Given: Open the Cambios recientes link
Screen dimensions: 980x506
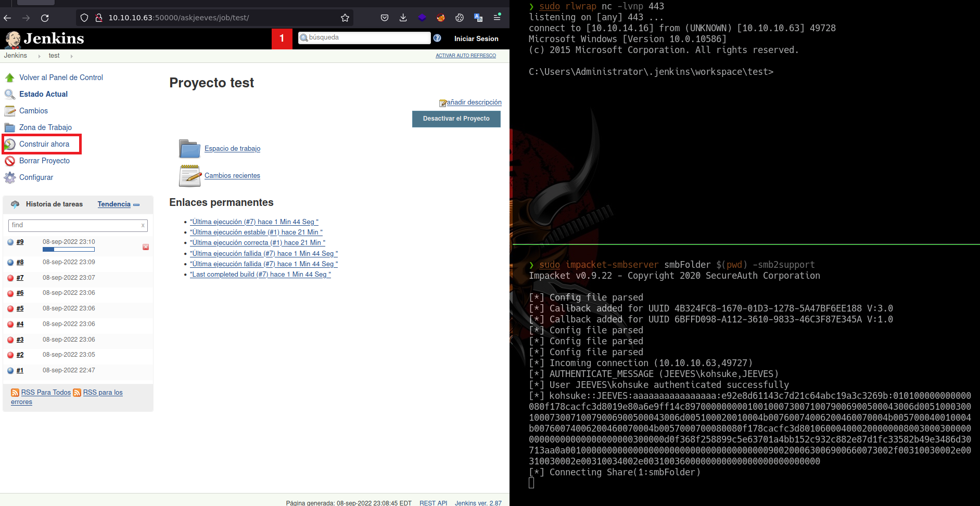Looking at the screenshot, I should point(232,176).
